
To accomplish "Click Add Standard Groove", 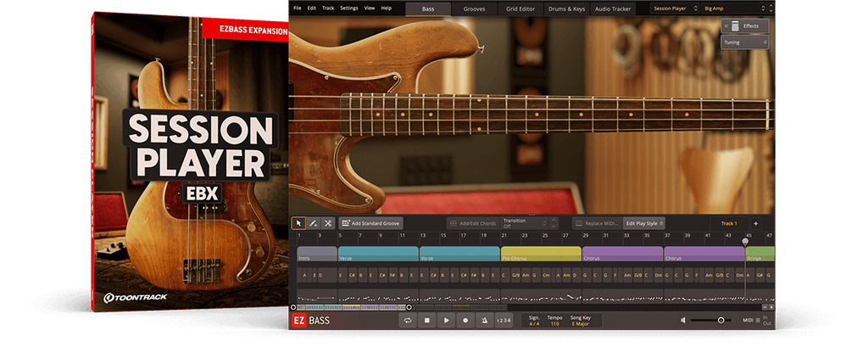I will (371, 223).
